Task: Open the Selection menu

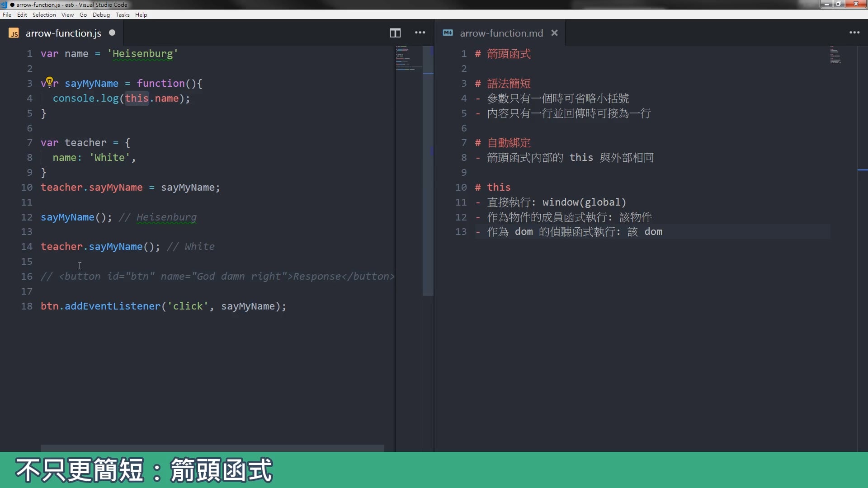Action: [44, 15]
